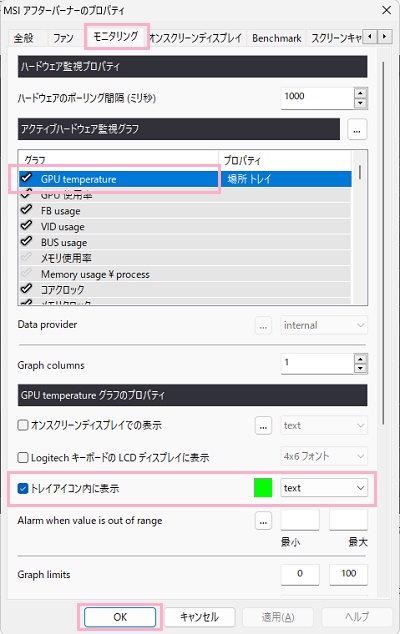Enable Logitech keyboard LCD display checkbox
The height and width of the screenshot is (634, 400).
click(x=23, y=457)
